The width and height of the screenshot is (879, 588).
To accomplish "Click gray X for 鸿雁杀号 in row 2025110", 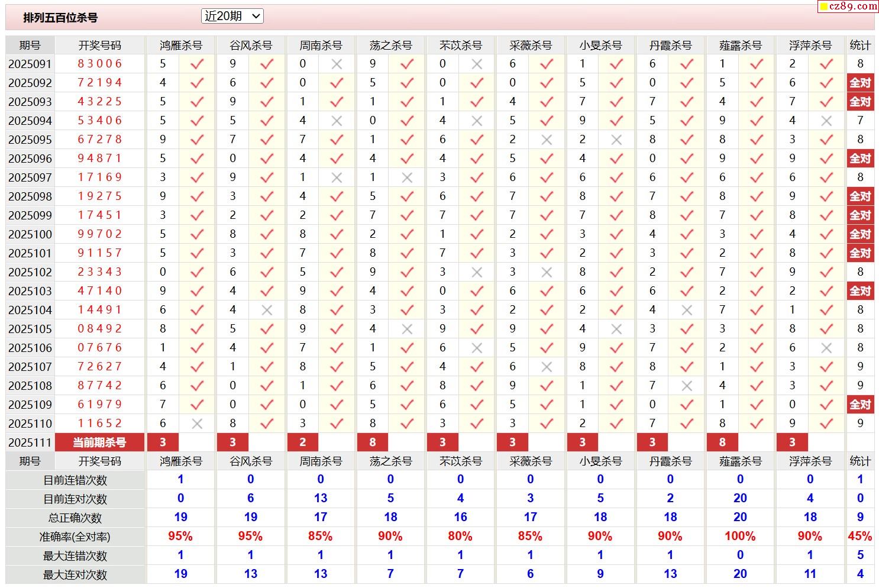I will tap(197, 424).
